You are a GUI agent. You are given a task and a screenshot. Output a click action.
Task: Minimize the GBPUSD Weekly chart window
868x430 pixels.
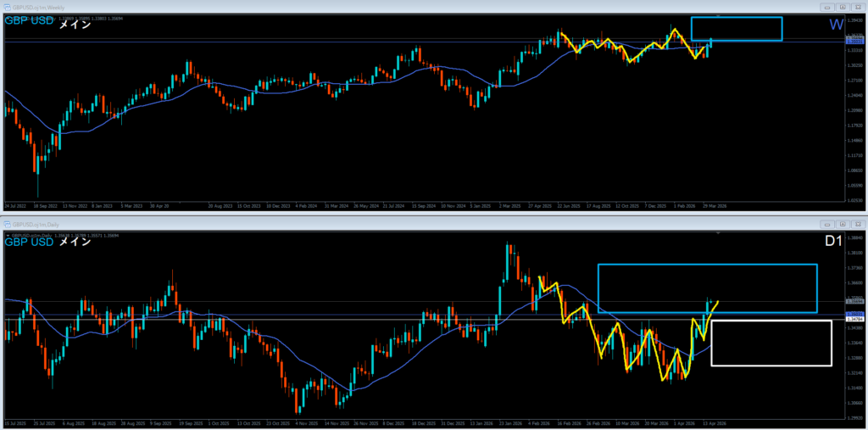coord(827,7)
